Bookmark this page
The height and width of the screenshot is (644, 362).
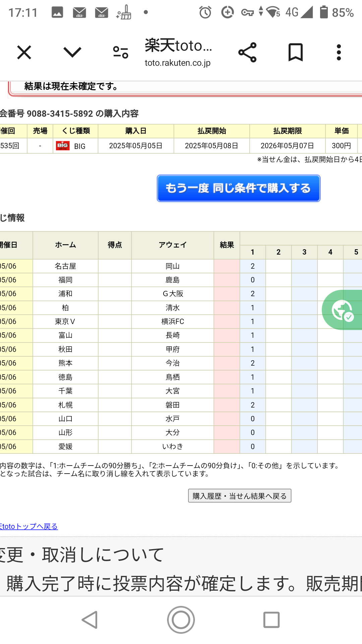pos(296,52)
